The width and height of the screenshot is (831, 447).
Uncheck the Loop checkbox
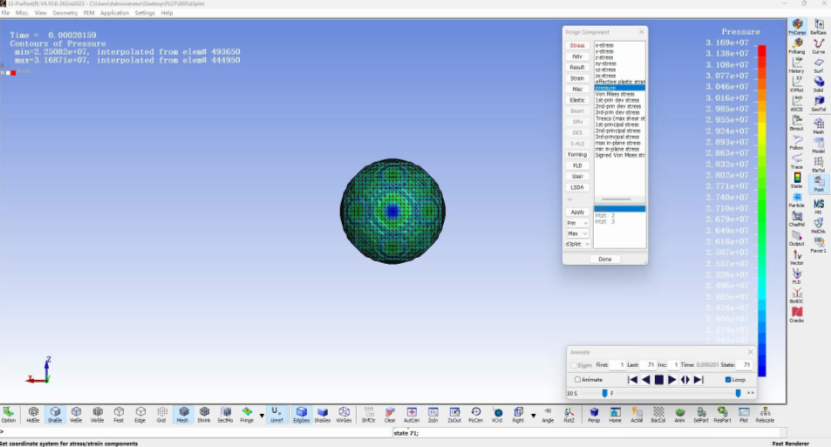(727, 379)
